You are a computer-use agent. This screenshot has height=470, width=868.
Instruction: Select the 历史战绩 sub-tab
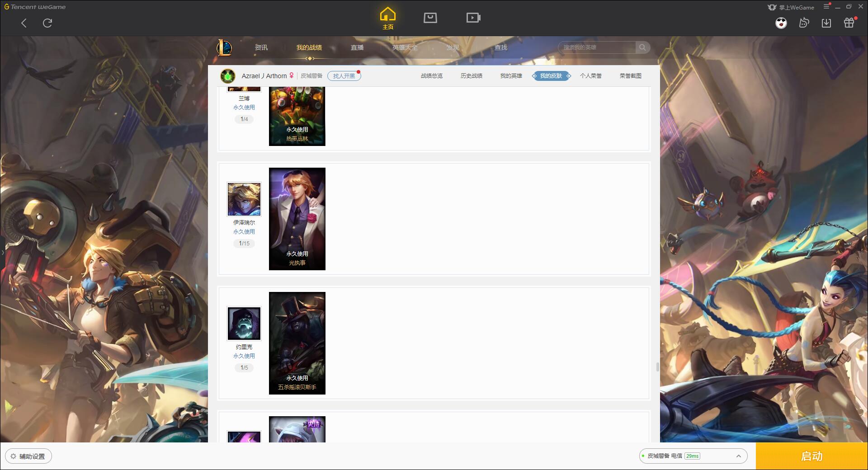472,76
